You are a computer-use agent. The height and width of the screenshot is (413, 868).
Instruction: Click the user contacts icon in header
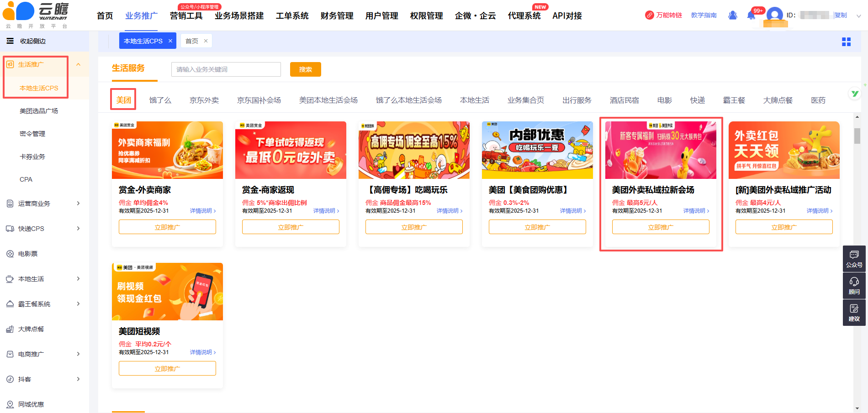pyautogui.click(x=733, y=16)
